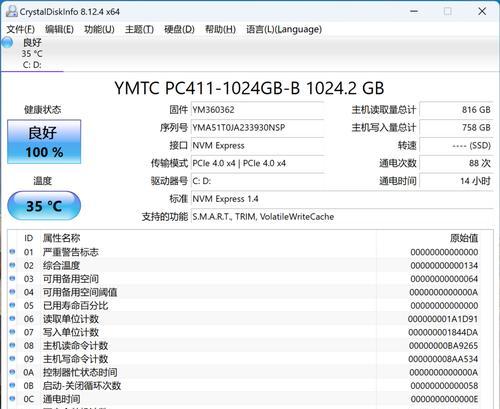
Task: Click the status dot beside 读取单位计数
Action: [12, 318]
